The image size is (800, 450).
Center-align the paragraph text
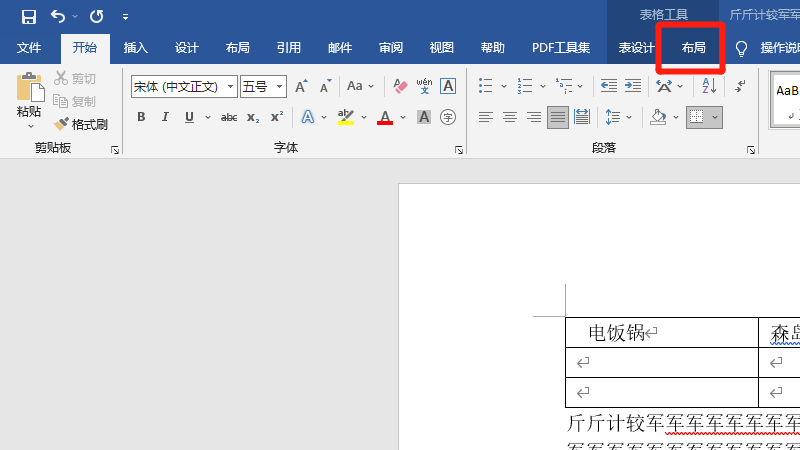510,118
